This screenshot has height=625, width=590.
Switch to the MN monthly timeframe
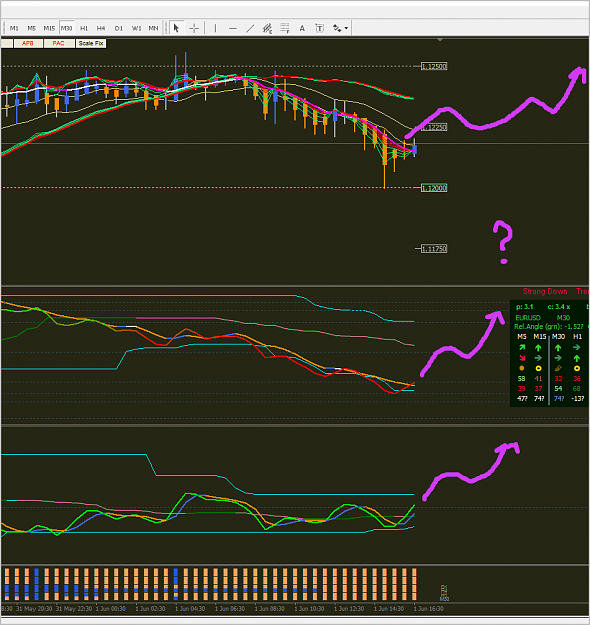tap(153, 28)
